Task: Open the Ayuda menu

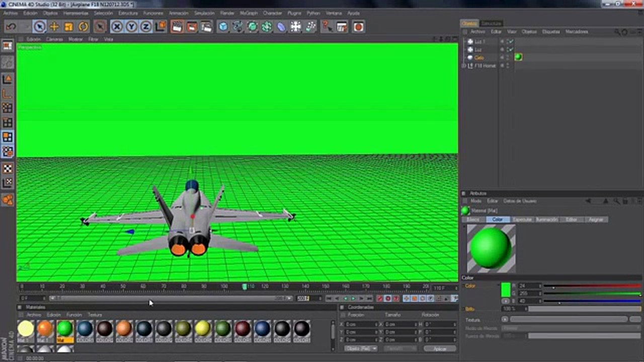Action: [353, 13]
